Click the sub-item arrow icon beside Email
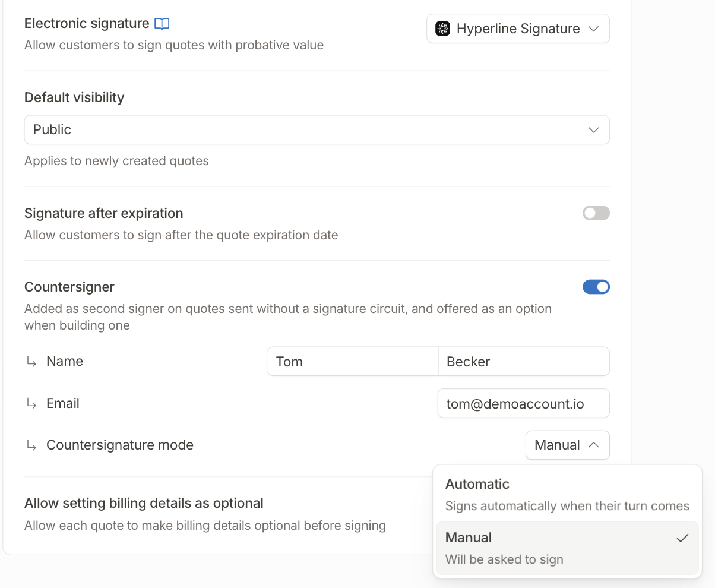 [31, 403]
